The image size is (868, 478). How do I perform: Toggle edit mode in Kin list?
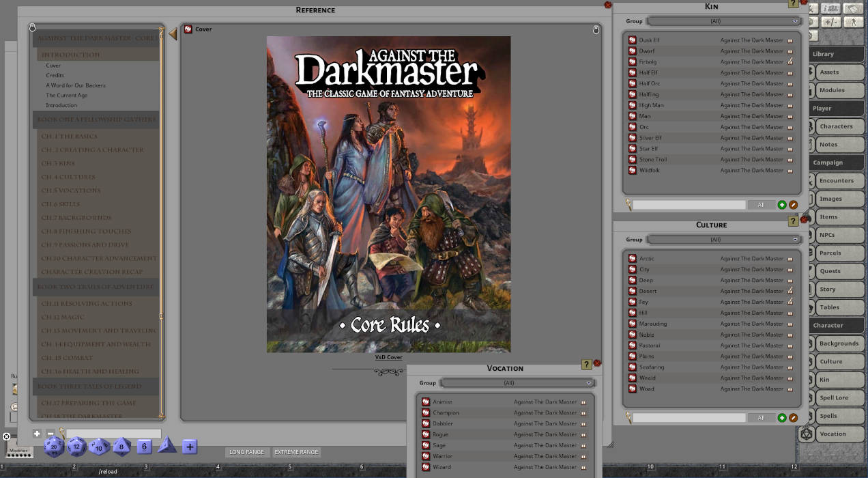coord(793,205)
